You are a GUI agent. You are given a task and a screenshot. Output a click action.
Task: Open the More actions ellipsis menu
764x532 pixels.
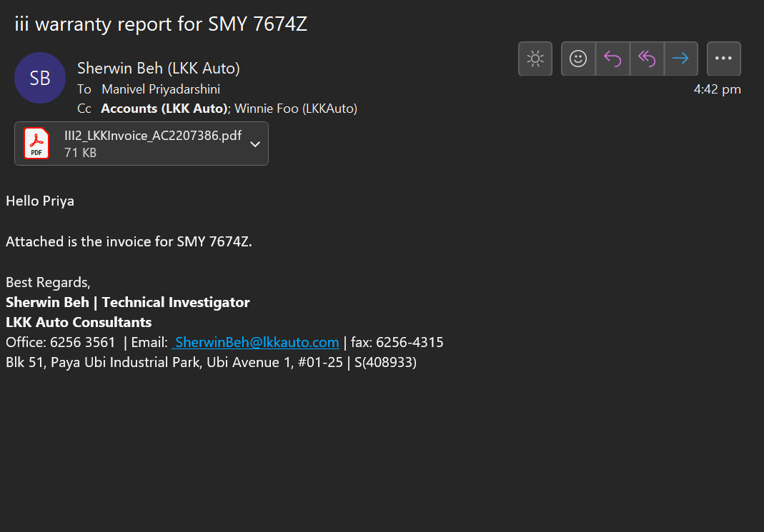tap(724, 59)
